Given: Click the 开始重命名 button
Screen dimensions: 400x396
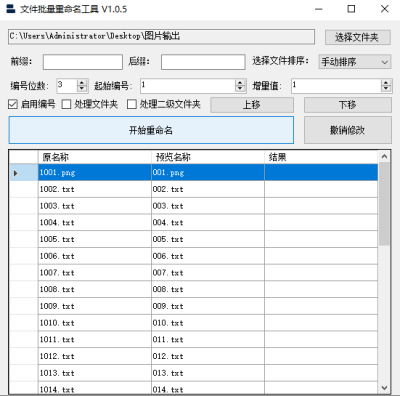Looking at the screenshot, I should click(x=151, y=130).
